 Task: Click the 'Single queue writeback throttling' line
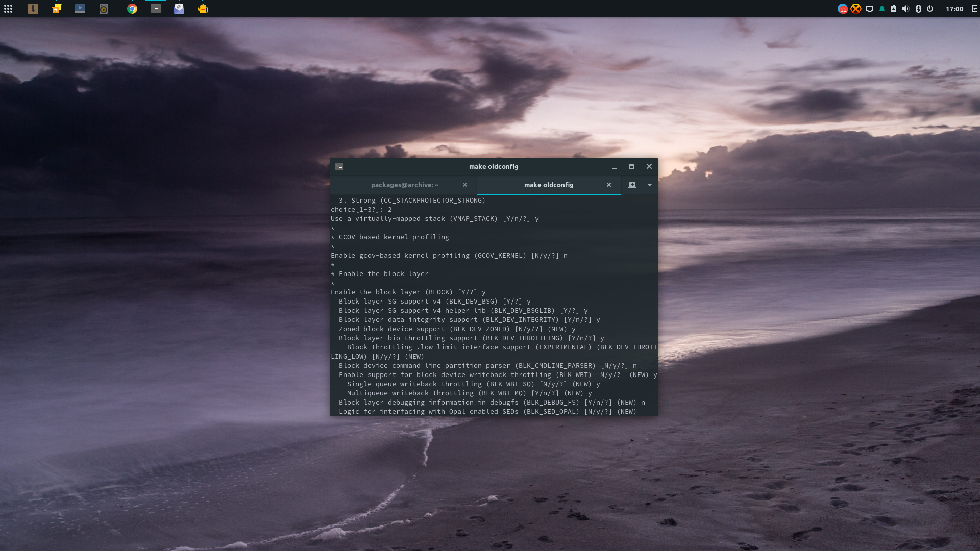click(474, 384)
